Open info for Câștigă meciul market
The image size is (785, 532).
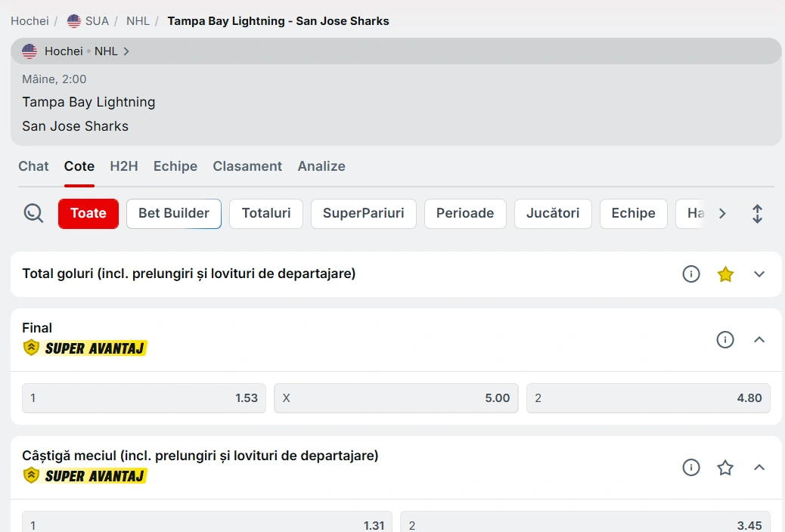click(691, 468)
